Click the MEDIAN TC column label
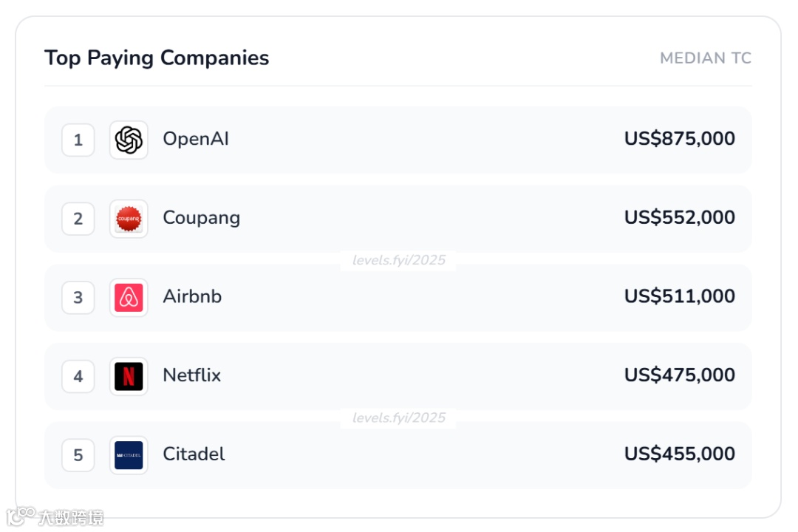 (705, 58)
